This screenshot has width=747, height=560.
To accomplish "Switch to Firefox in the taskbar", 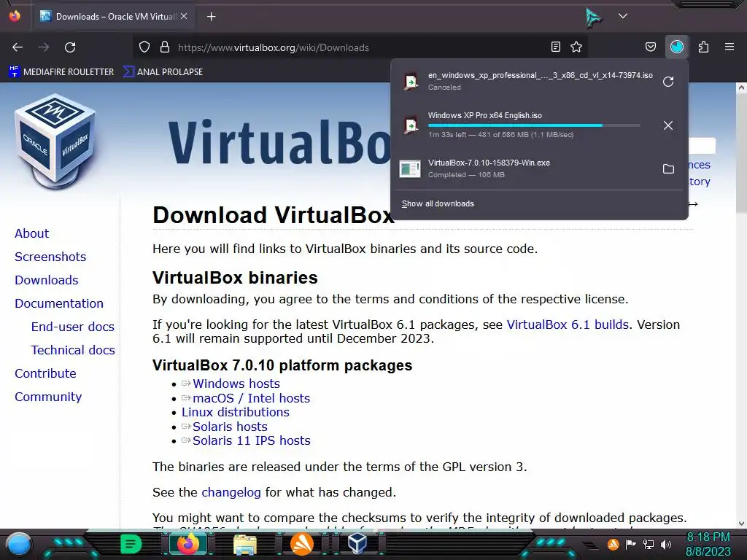I will [x=187, y=543].
